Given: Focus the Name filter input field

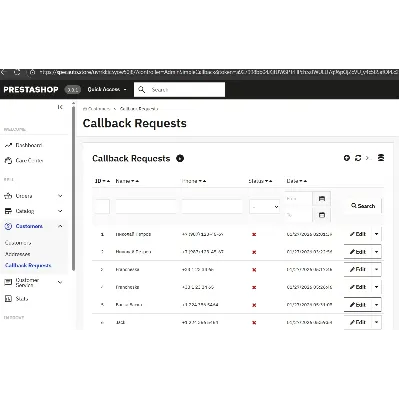Looking at the screenshot, I should tap(146, 207).
